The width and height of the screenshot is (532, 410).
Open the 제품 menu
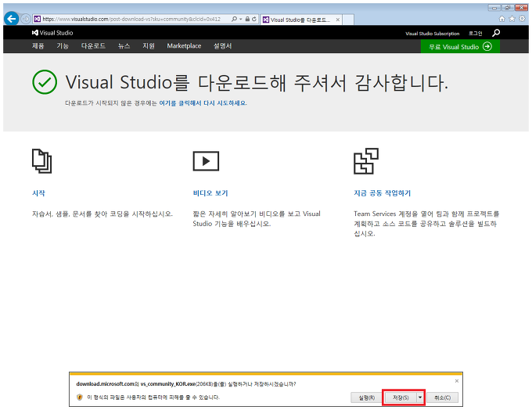[38, 46]
